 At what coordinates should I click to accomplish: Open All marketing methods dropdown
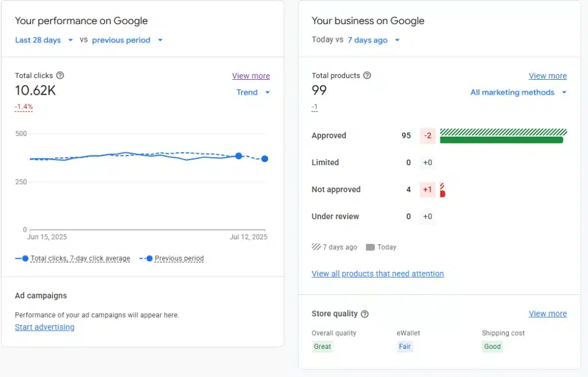(x=518, y=92)
